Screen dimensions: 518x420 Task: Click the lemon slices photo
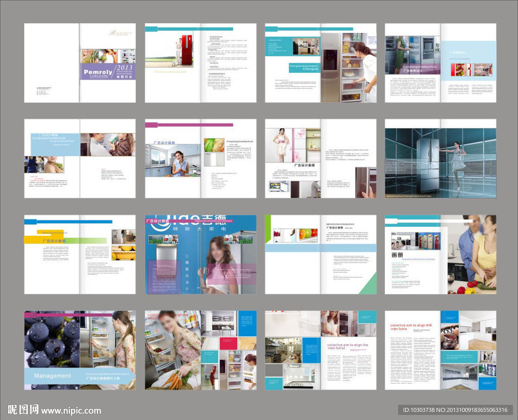click(x=123, y=253)
